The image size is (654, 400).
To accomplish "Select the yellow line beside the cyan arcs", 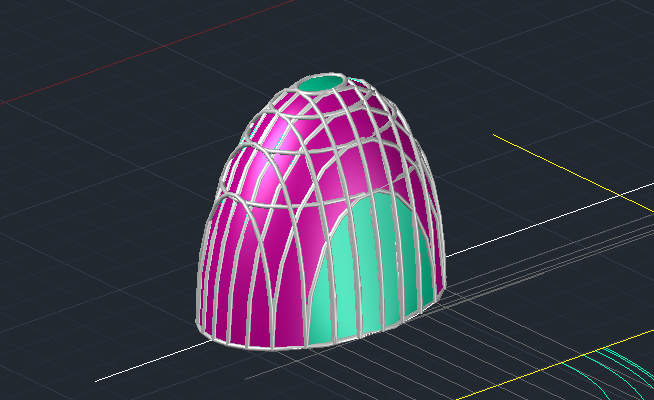I will point(555,365).
